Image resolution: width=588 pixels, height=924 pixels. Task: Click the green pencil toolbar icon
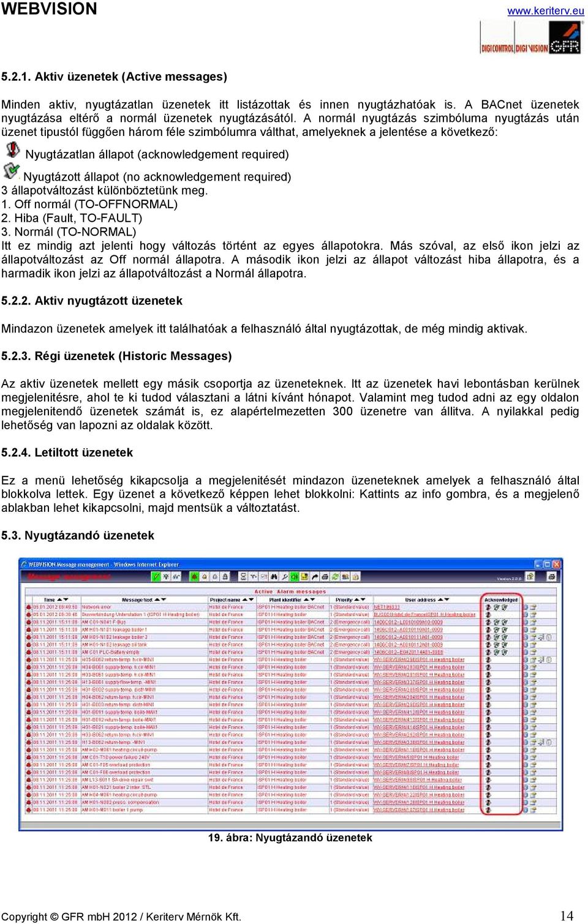pos(156,577)
